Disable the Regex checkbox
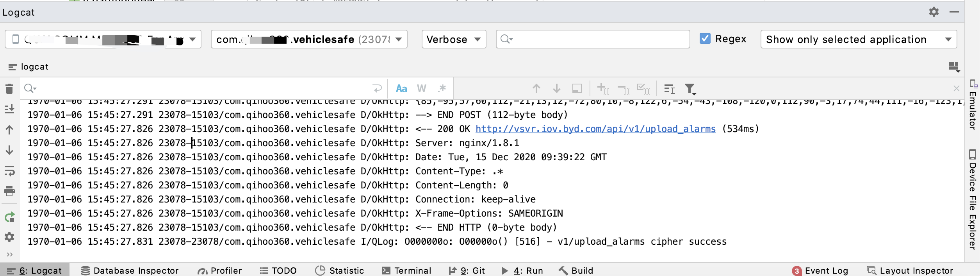This screenshot has height=276, width=980. coord(705,39)
